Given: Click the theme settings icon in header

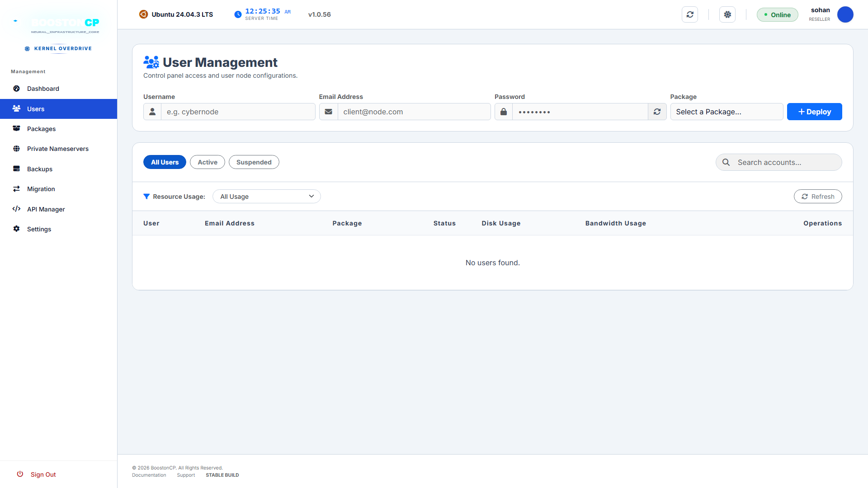Looking at the screenshot, I should pos(727,14).
